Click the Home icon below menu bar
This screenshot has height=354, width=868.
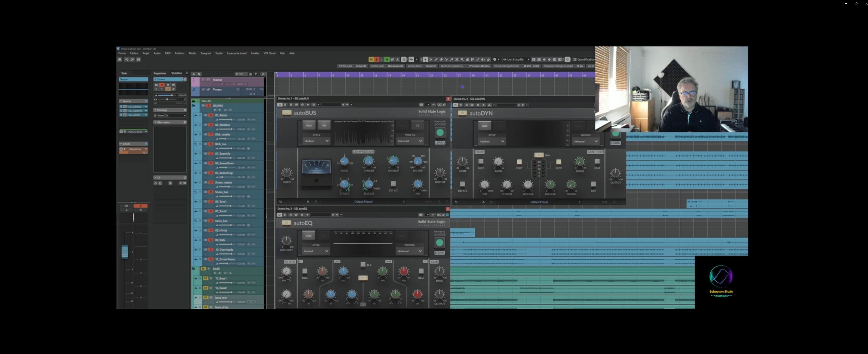tap(120, 60)
